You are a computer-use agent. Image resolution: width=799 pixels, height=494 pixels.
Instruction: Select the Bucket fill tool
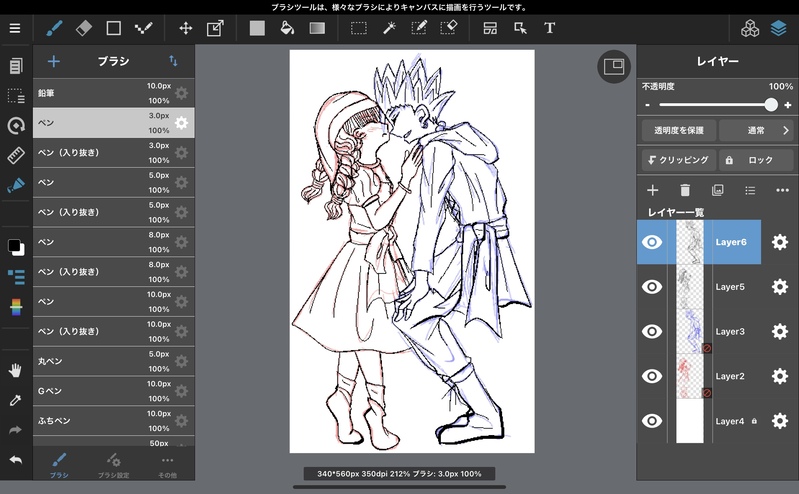pos(286,28)
